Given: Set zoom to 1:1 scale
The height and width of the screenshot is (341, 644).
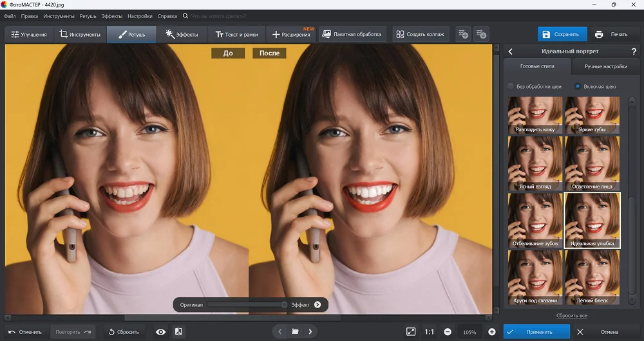Looking at the screenshot, I should [x=429, y=332].
